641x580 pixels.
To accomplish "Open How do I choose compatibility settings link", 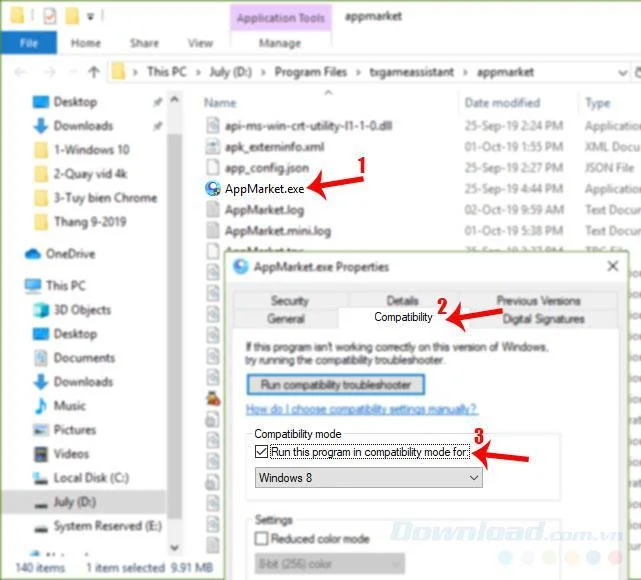I will point(361,409).
